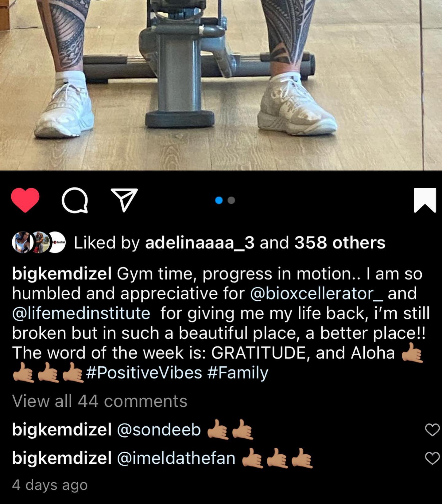
Task: Open bigkemdizel profile from caption
Action: pos(62,274)
